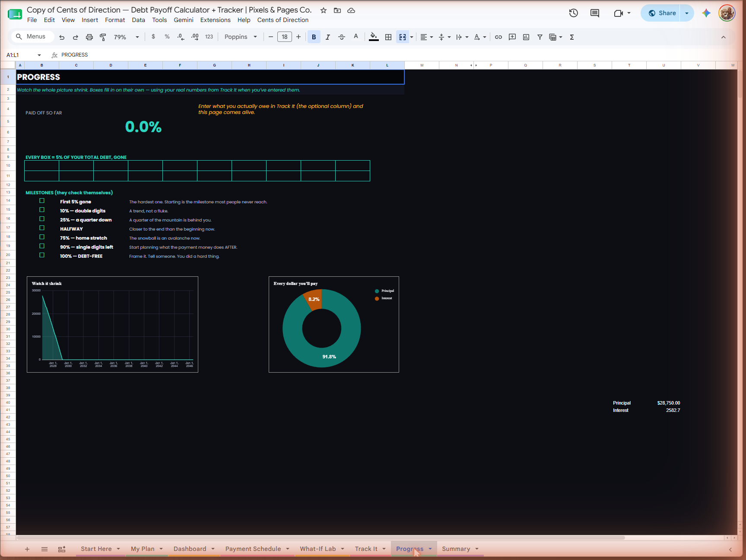Decrease decimal places icon
Viewport: 746px width, 560px height.
[181, 37]
